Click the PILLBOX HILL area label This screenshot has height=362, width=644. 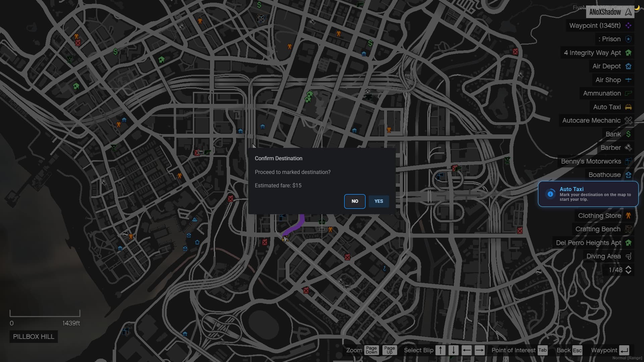tap(34, 337)
